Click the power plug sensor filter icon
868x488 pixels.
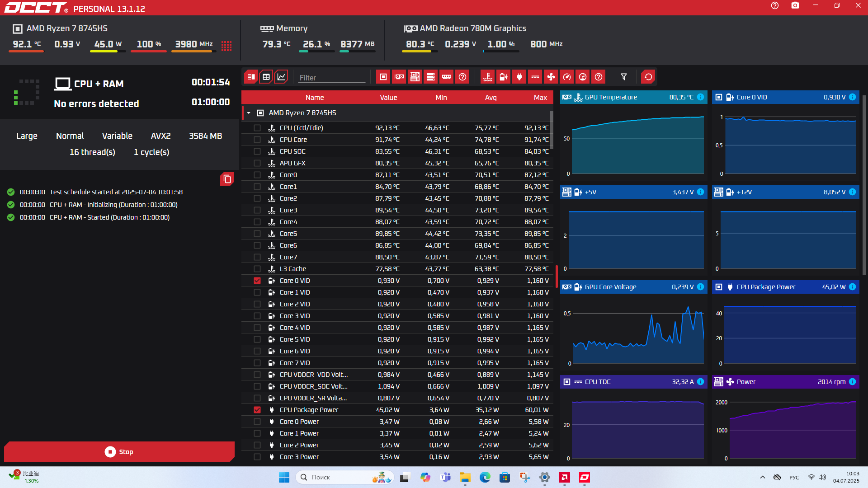point(519,77)
